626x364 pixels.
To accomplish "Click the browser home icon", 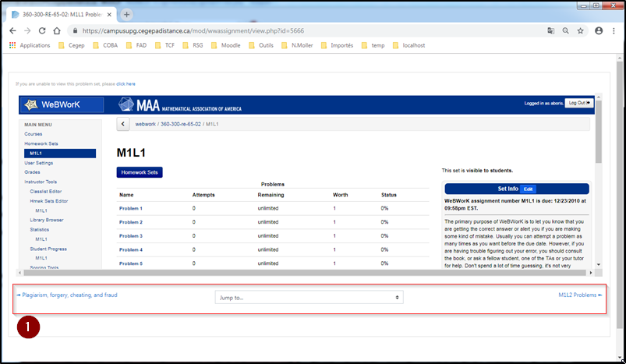I will (x=57, y=31).
